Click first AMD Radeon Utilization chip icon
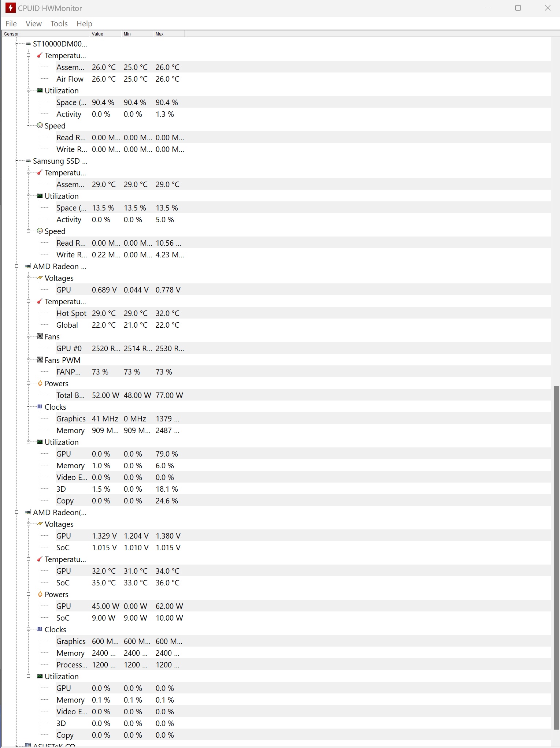560x748 pixels. (x=40, y=442)
